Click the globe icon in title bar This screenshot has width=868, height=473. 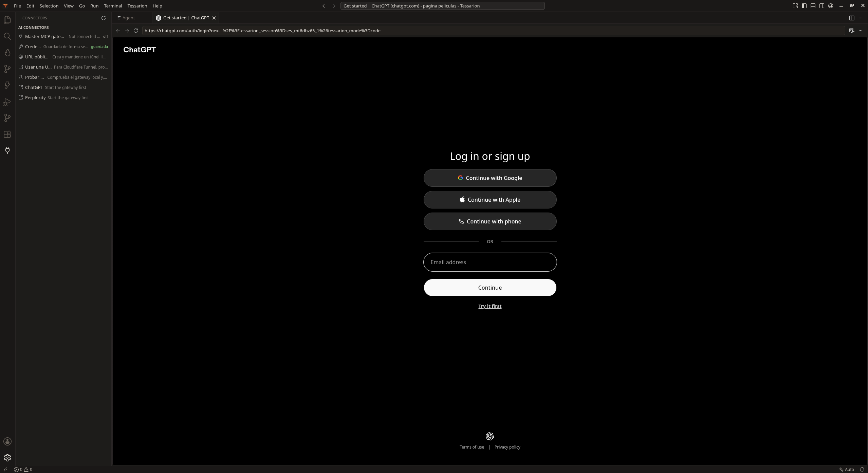pos(831,6)
